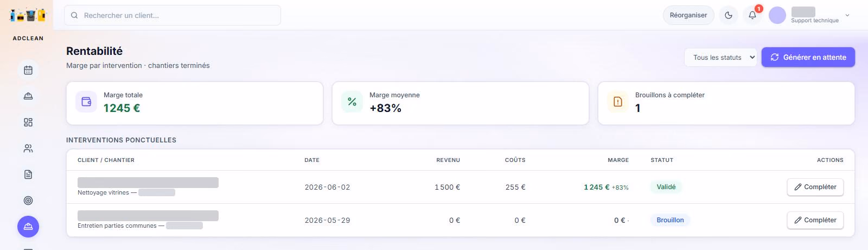Open the Brouillons à compléter card

[x=726, y=103]
